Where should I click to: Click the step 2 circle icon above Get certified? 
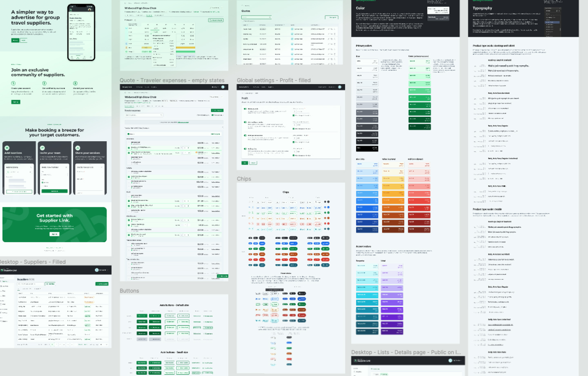44,83
